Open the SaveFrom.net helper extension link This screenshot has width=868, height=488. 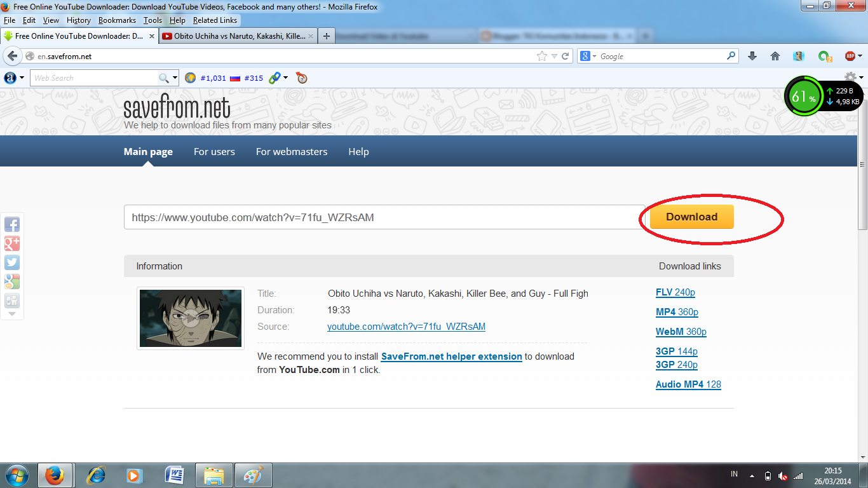452,356
